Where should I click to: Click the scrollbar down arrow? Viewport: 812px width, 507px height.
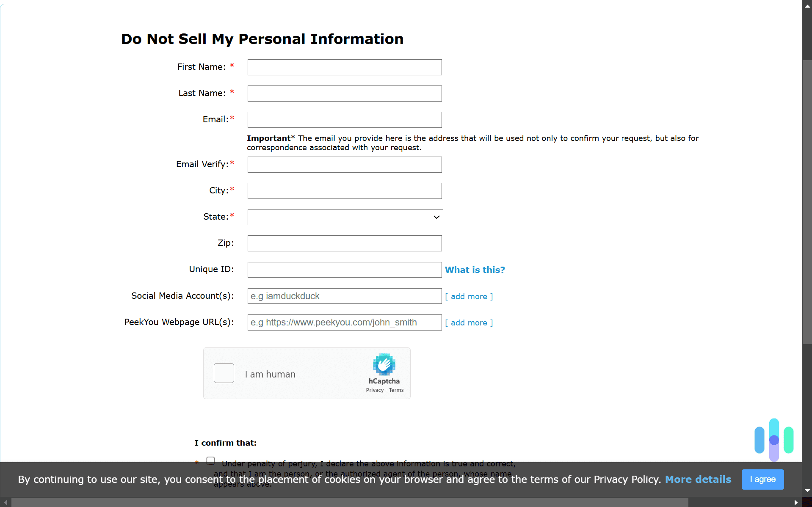[x=807, y=491]
